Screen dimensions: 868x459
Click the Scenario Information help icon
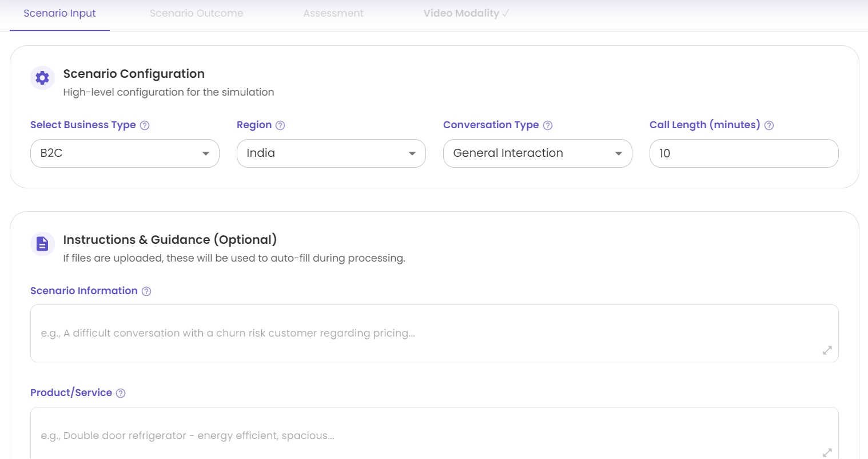tap(146, 291)
